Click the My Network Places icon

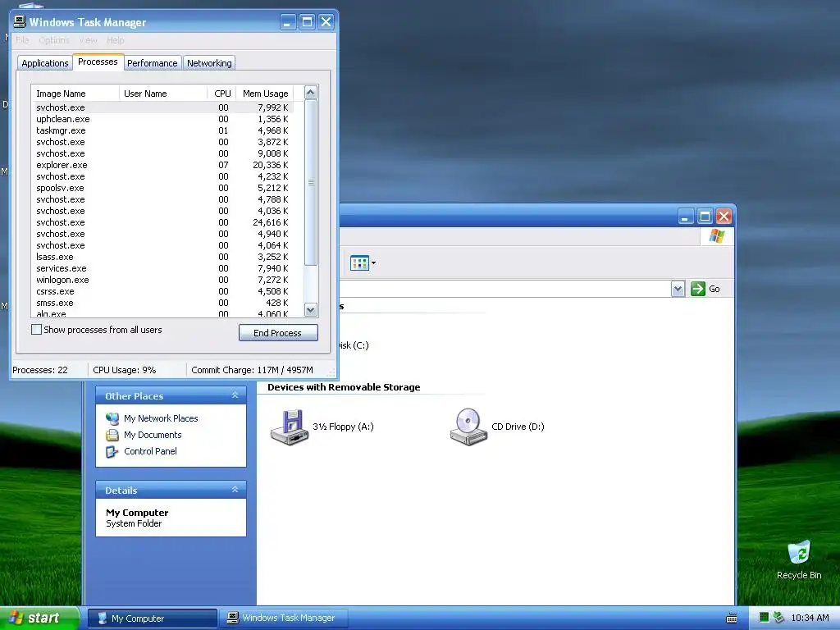click(x=112, y=418)
